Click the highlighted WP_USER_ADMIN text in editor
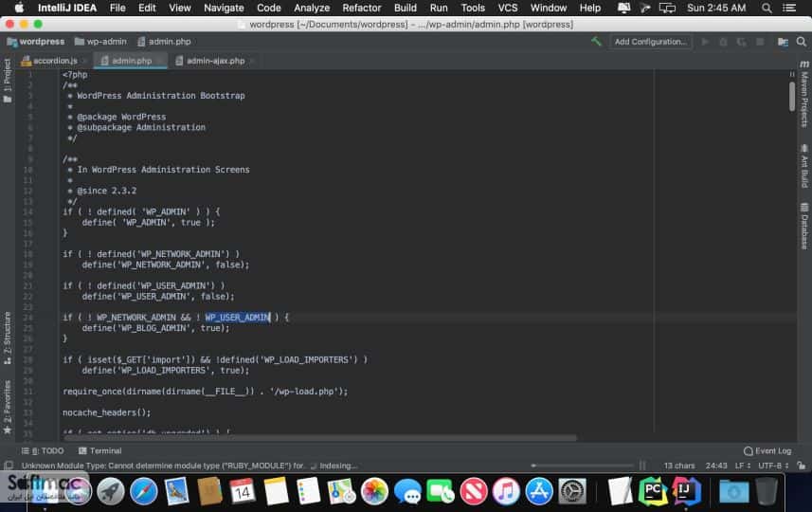812x512 pixels. pos(238,317)
